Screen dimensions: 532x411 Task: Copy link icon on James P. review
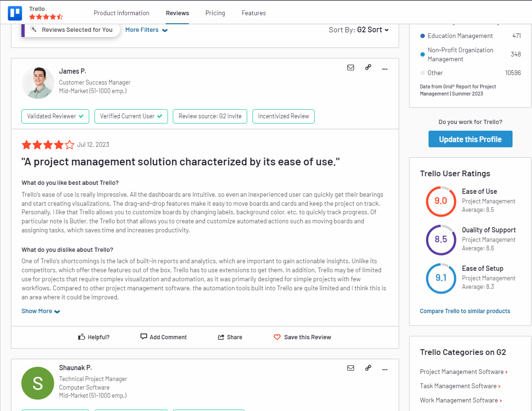click(368, 67)
